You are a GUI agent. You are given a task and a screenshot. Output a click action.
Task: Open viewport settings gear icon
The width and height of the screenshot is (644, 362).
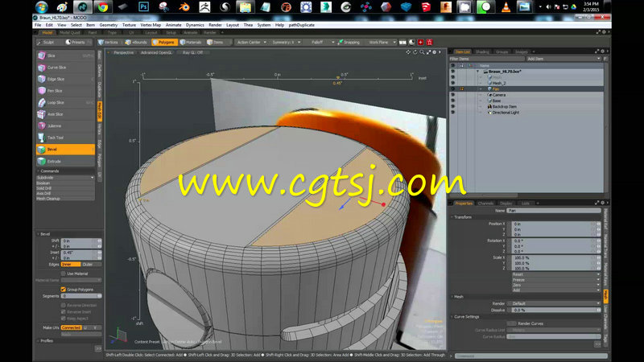tap(435, 52)
